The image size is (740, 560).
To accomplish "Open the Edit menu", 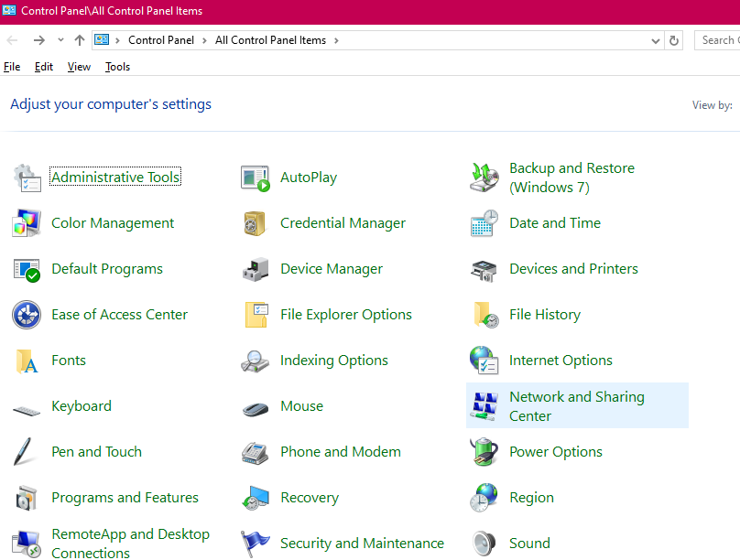I will coord(44,67).
